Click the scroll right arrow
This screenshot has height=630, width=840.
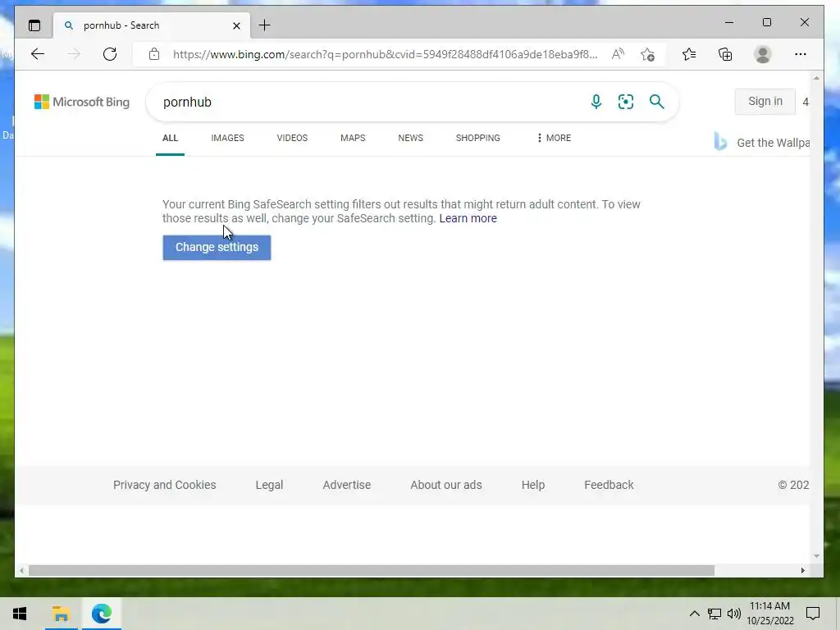click(x=802, y=571)
